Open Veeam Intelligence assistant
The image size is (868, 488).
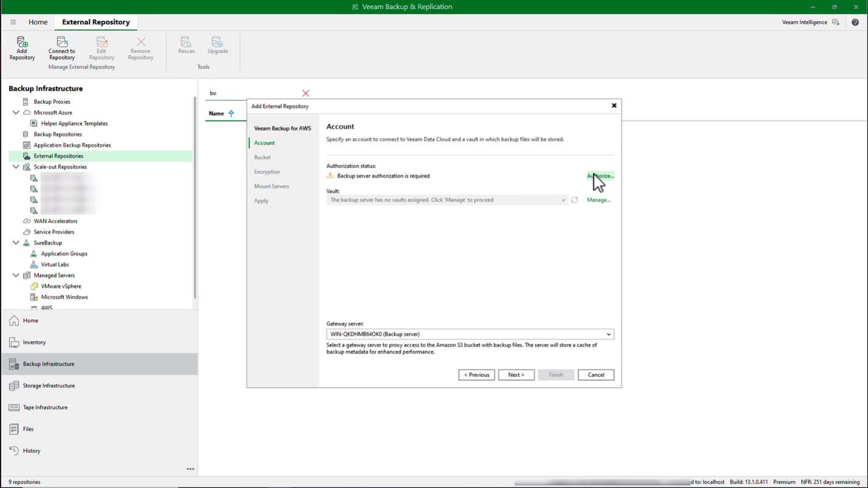tap(810, 22)
